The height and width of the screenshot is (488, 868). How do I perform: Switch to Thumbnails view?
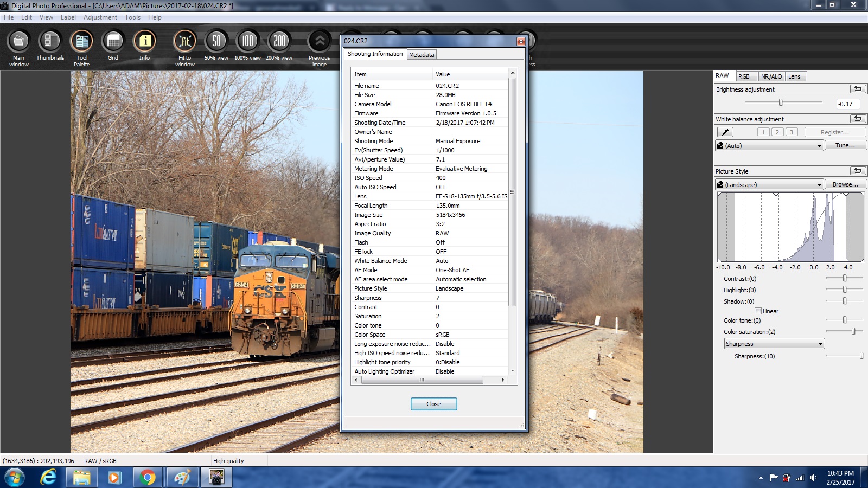tap(50, 42)
